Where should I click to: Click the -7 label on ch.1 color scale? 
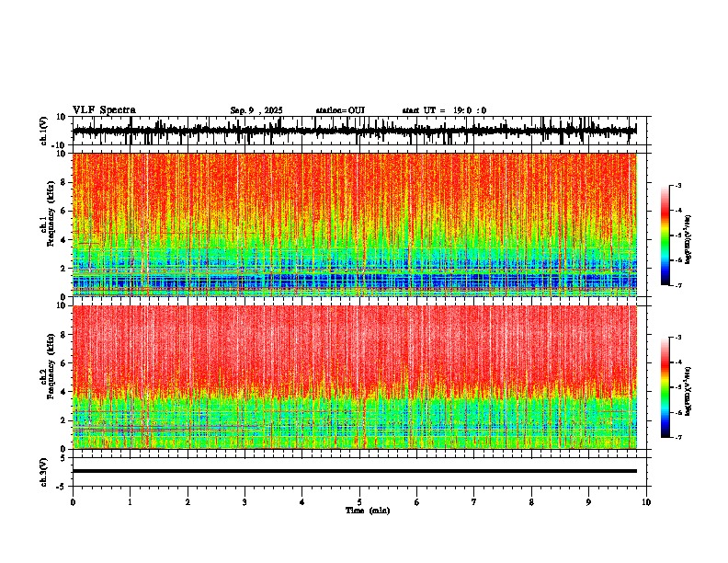pos(678,285)
